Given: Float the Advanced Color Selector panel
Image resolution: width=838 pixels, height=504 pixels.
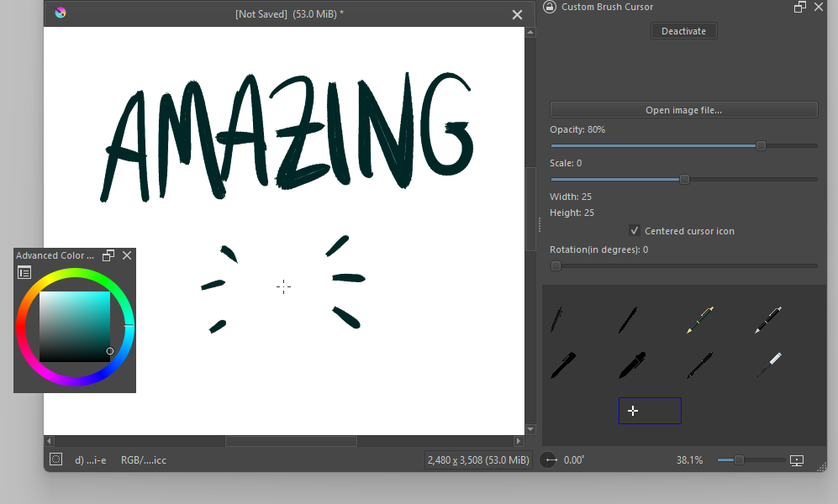Looking at the screenshot, I should tap(108, 255).
